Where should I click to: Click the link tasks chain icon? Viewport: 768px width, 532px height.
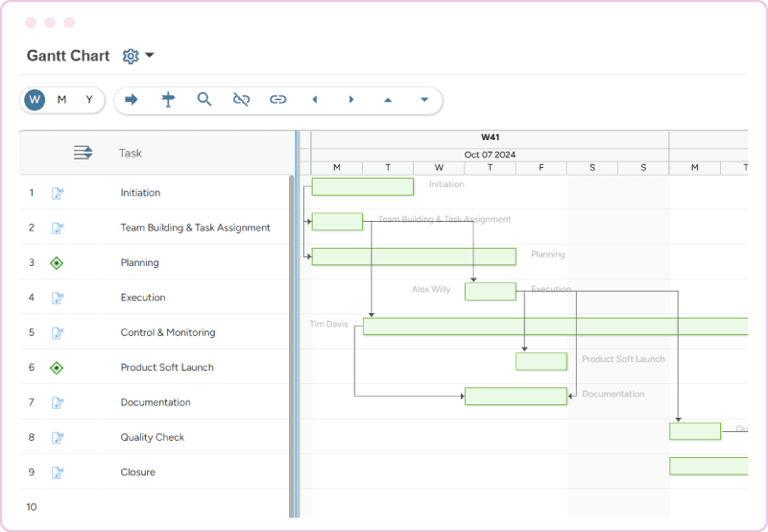[x=277, y=100]
